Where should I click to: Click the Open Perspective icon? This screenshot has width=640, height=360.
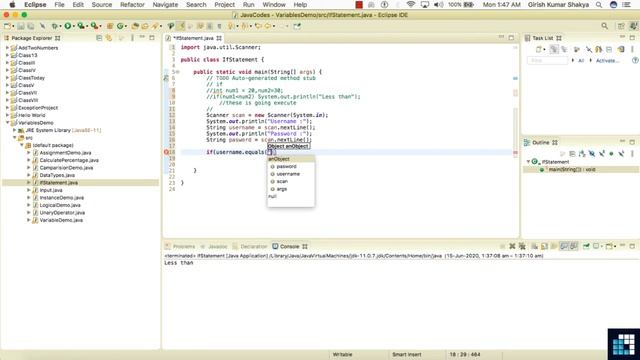tap(621, 26)
